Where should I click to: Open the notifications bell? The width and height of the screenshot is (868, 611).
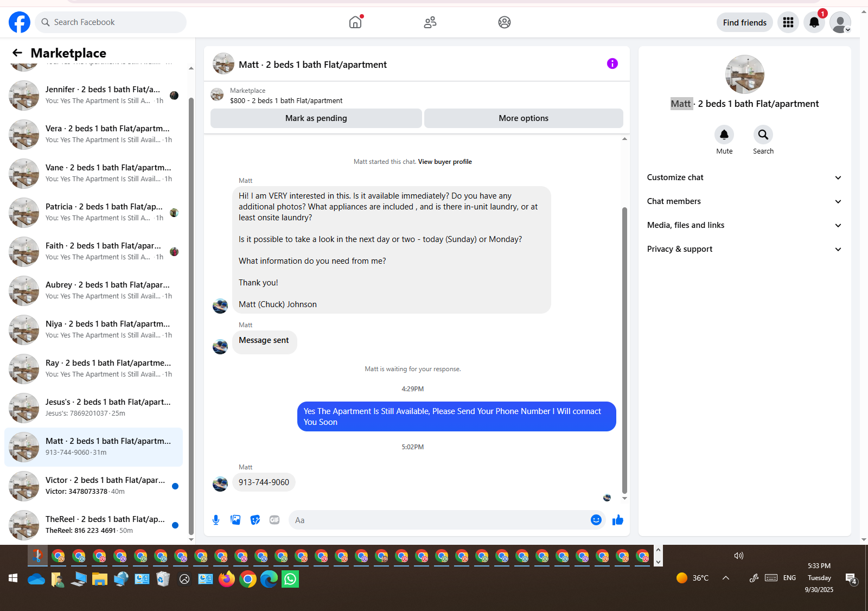tap(814, 22)
